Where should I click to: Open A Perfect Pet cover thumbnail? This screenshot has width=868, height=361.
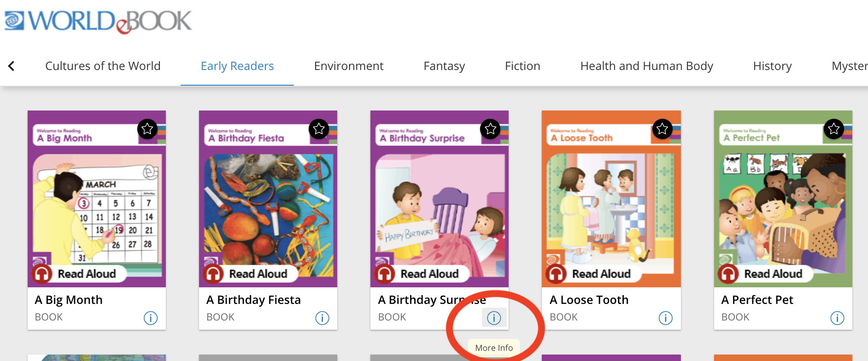click(x=783, y=199)
